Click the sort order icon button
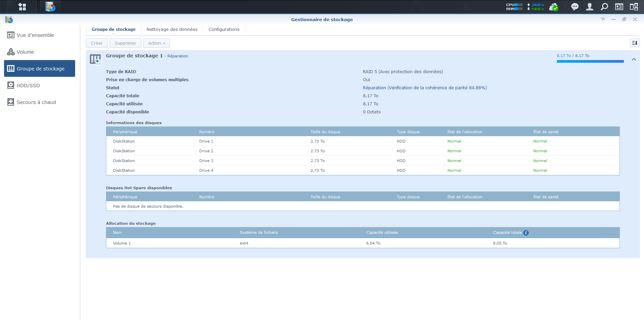 click(x=635, y=43)
